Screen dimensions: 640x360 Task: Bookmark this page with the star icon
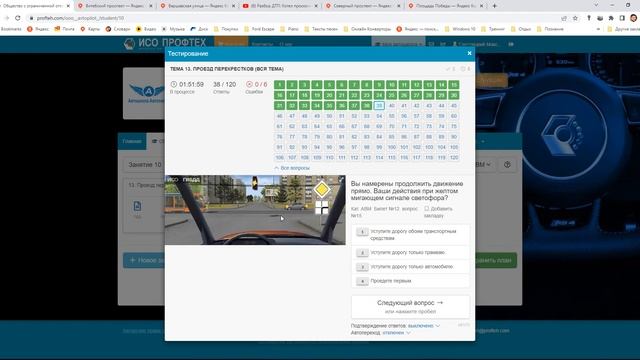tap(575, 18)
